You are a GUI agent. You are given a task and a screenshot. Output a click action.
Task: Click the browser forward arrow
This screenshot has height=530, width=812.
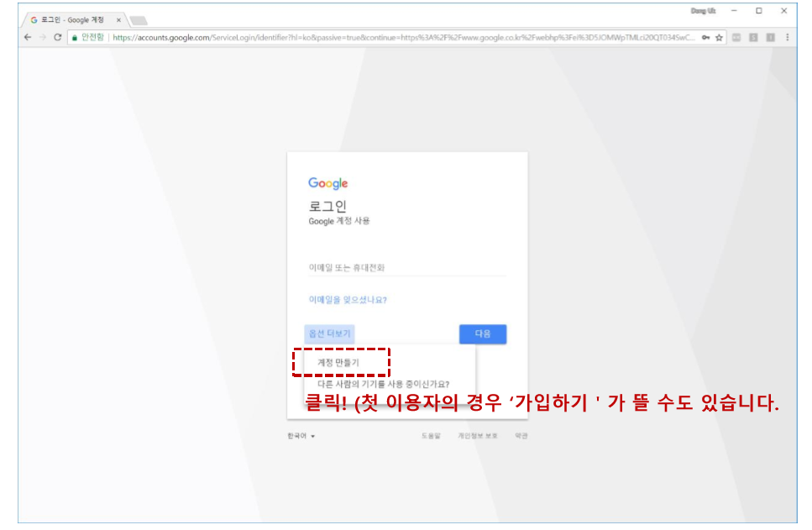43,37
